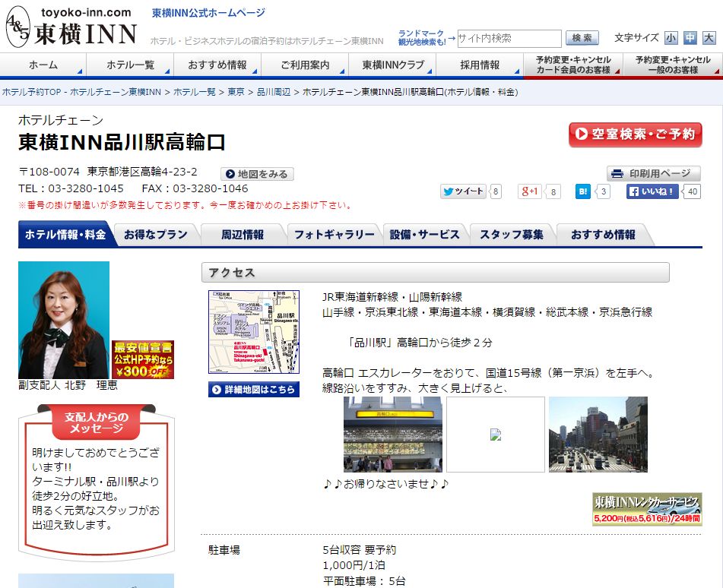Open the ご利用案内 menu
This screenshot has width=723, height=588.
[305, 65]
